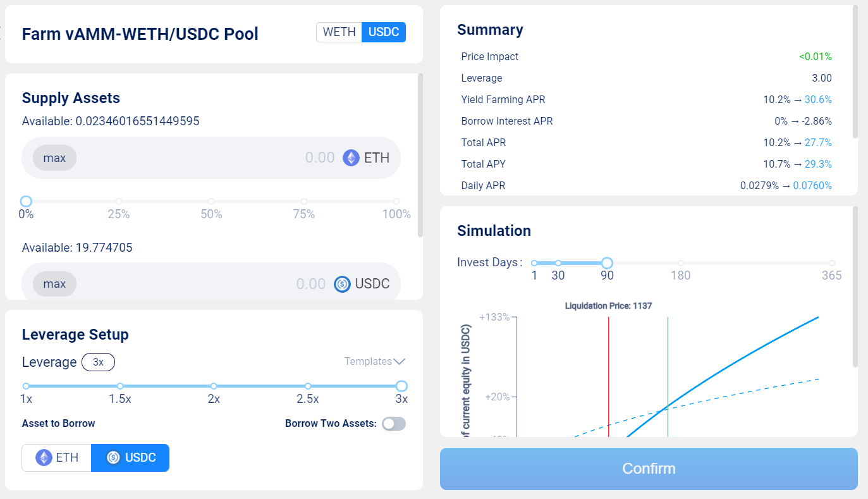Image resolution: width=868 pixels, height=499 pixels.
Task: Set leverage slider to 2x
Action: coord(214,386)
